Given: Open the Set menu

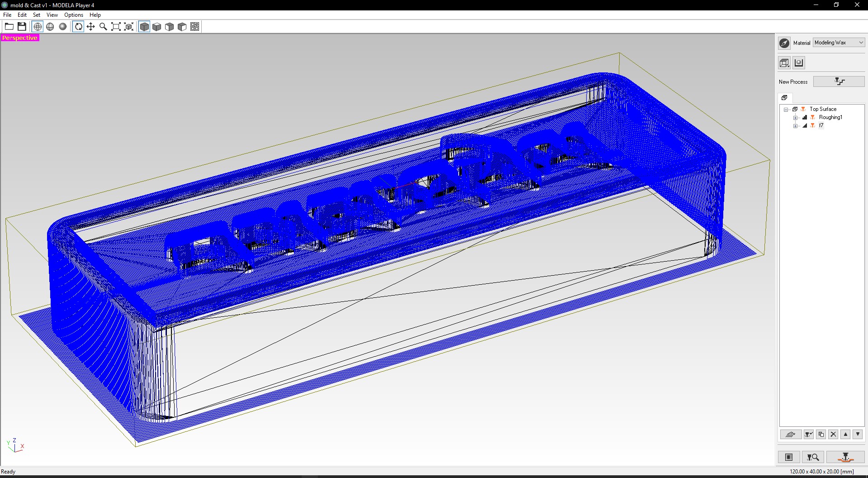Looking at the screenshot, I should click(x=37, y=14).
